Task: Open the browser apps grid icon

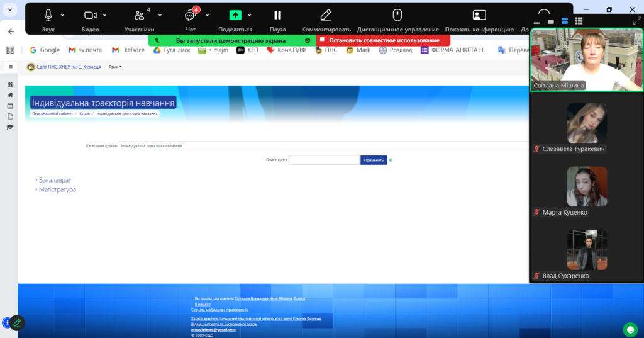Action: (x=10, y=50)
